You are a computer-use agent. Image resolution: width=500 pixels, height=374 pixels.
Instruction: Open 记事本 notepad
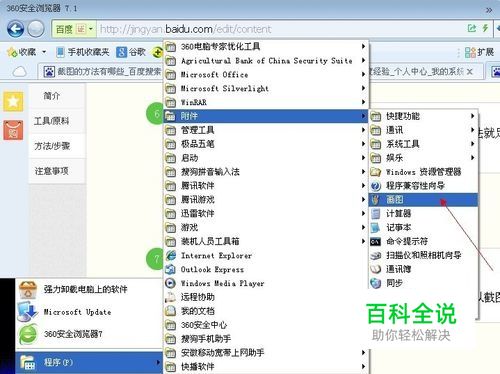[x=423, y=227]
